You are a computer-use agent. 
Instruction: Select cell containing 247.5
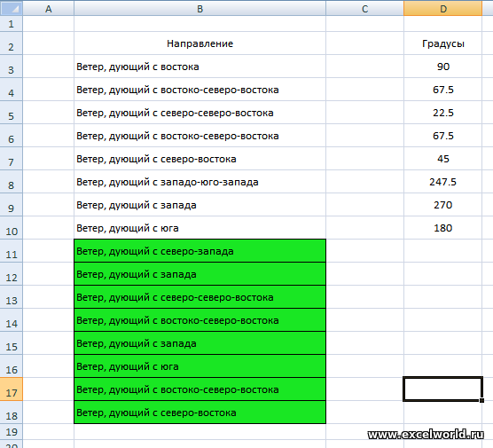coord(442,182)
